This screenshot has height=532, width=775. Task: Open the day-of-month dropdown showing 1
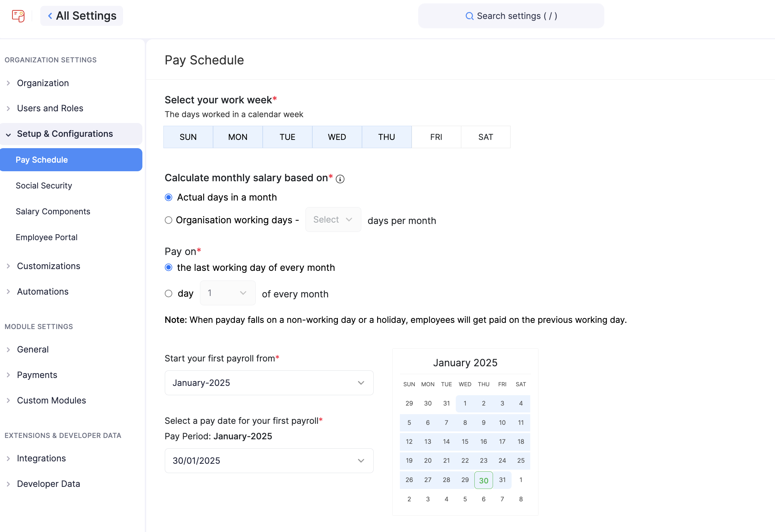tap(227, 293)
